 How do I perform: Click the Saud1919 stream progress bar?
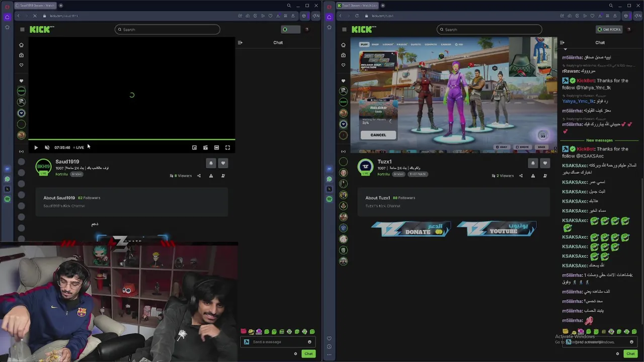[132, 139]
